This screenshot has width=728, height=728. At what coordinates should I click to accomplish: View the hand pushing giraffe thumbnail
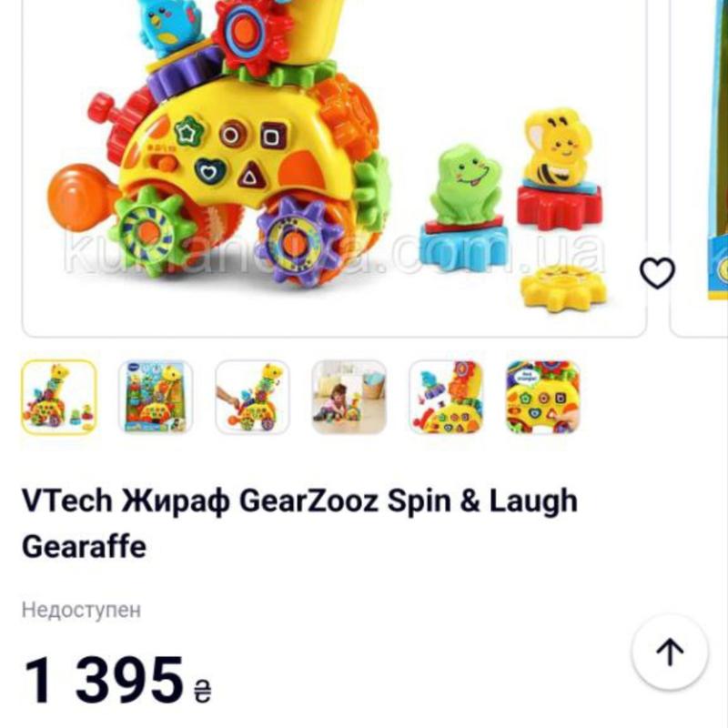pyautogui.click(x=253, y=397)
